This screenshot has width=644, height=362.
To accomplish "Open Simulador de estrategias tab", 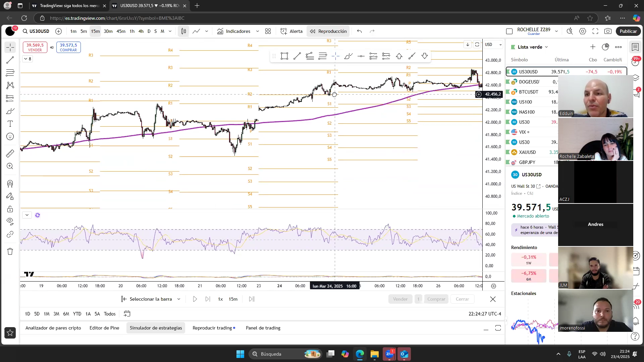I will tap(156, 328).
